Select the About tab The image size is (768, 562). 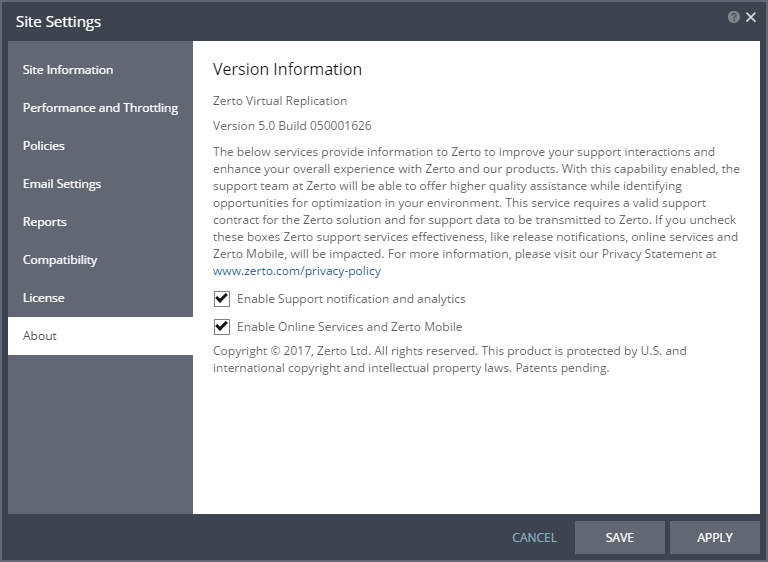point(100,336)
